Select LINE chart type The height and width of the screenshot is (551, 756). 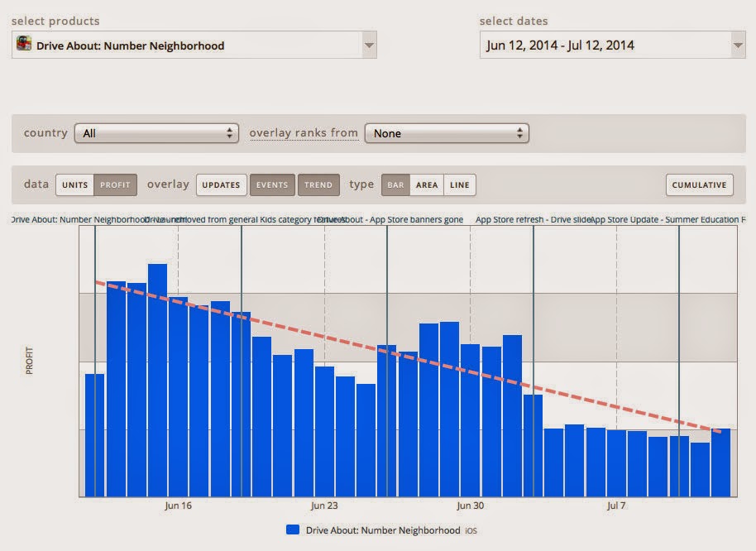[x=460, y=185]
